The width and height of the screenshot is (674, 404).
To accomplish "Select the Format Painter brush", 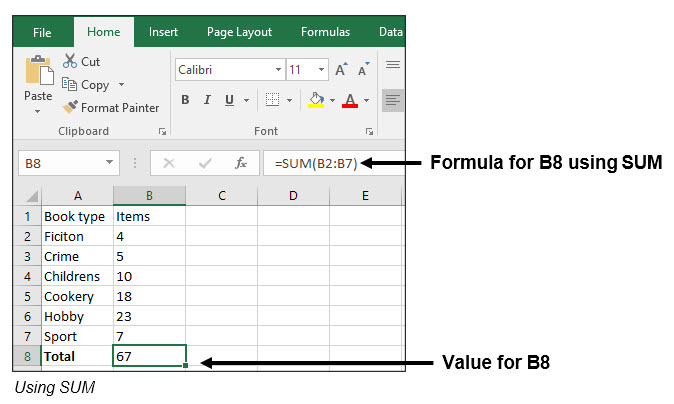I will 70,107.
